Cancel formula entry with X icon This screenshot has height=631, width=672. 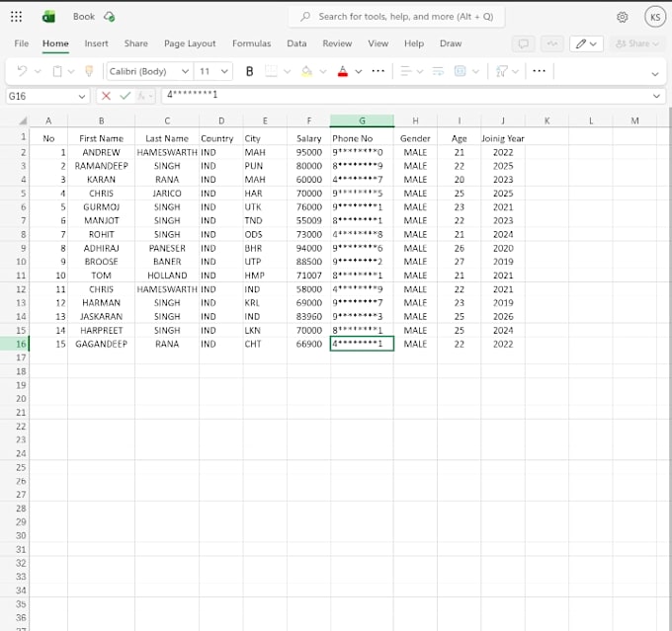pos(106,96)
